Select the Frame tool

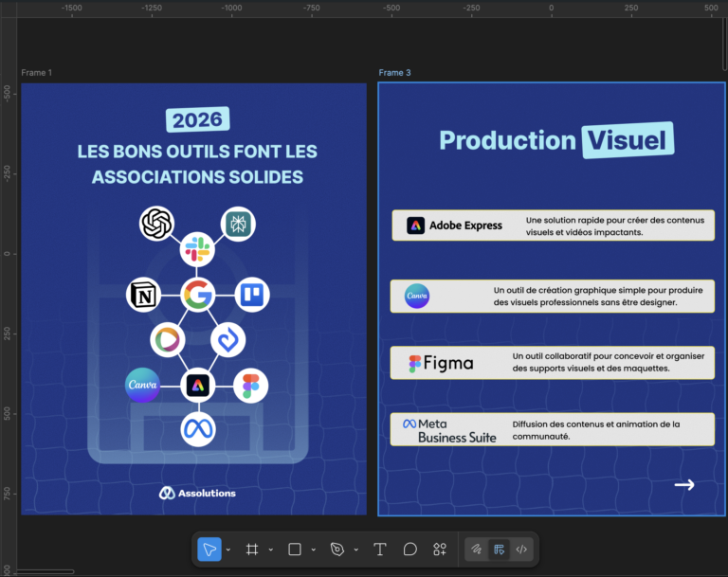pos(252,550)
